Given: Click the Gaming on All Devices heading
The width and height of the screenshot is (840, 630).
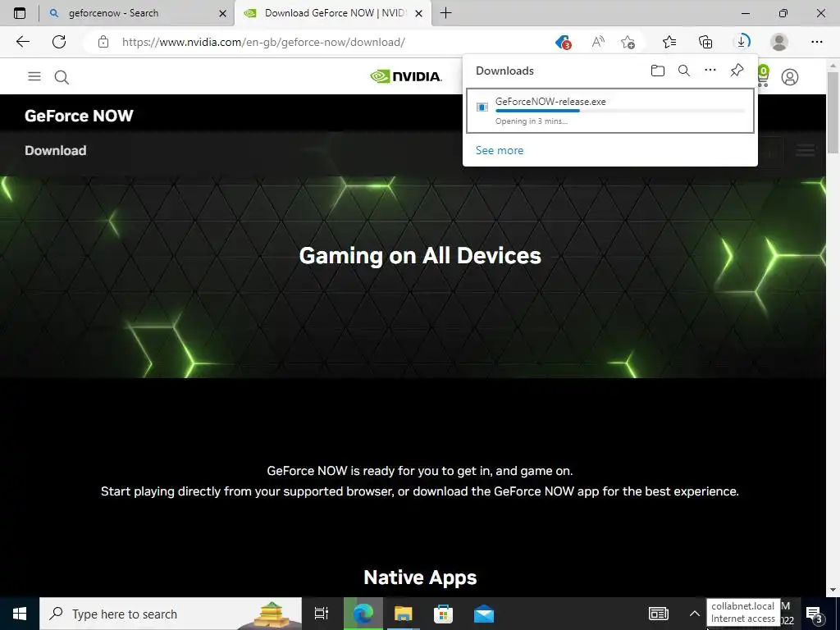Looking at the screenshot, I should (420, 256).
